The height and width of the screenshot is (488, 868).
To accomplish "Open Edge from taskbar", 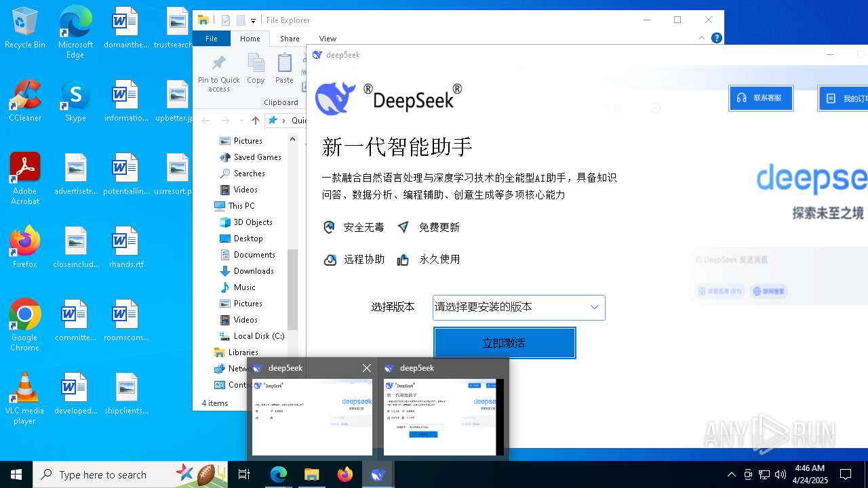I will (x=279, y=474).
